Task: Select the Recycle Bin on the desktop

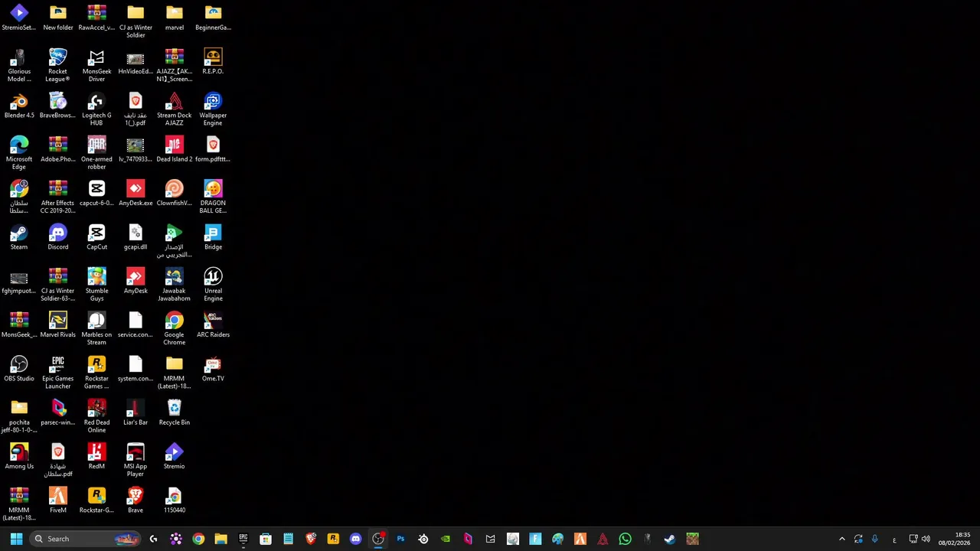Action: point(174,412)
